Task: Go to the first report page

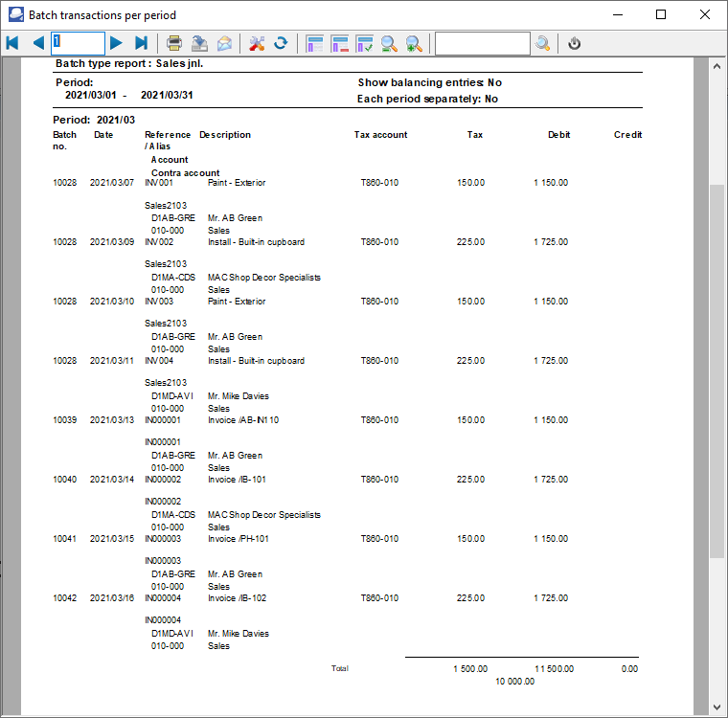Action: pos(12,43)
